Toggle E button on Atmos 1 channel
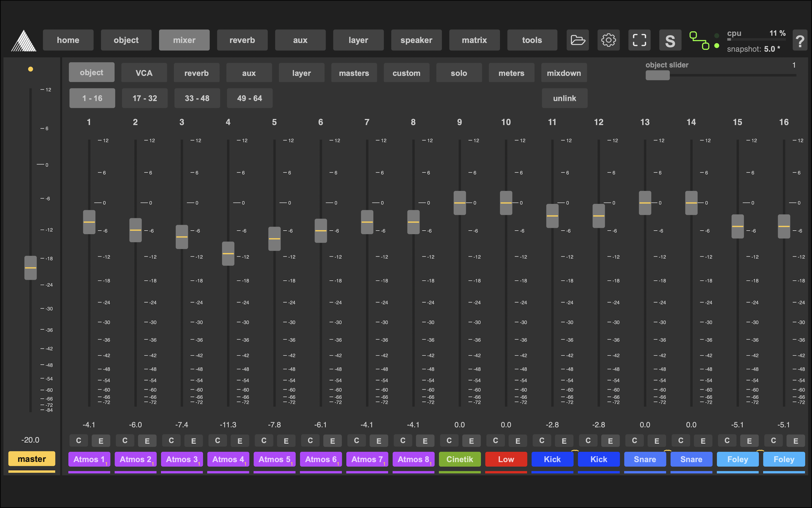Image resolution: width=812 pixels, height=508 pixels. coord(101,441)
